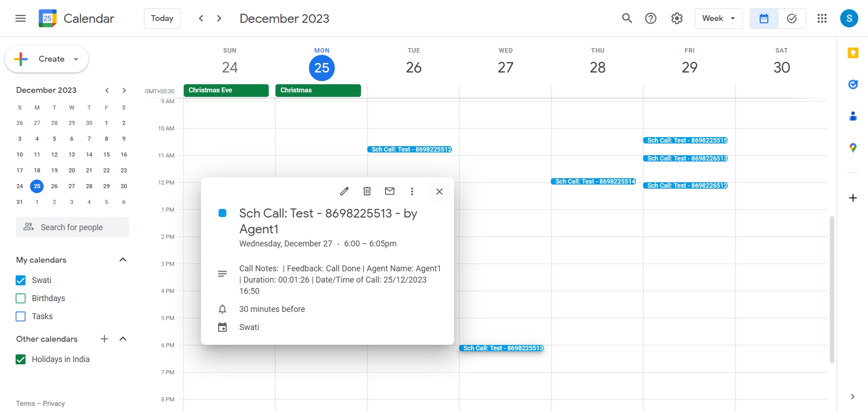Open the settings gear menu
Viewport: 868px width, 412px height.
(x=677, y=18)
